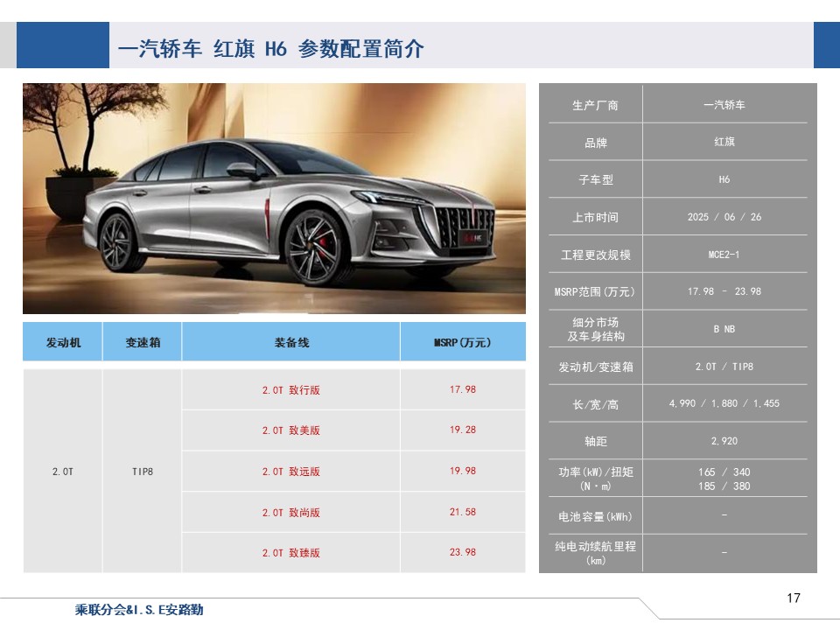Select the price value 21.58
The image size is (840, 630).
(x=463, y=512)
